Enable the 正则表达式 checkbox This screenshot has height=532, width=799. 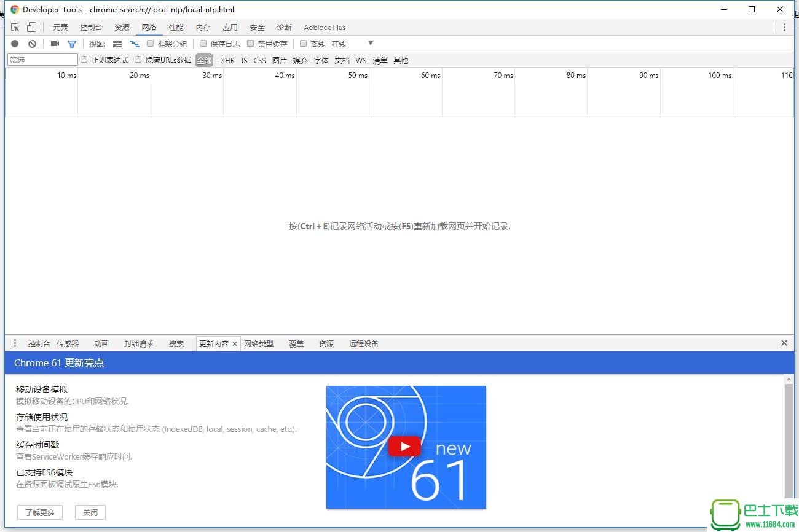tap(84, 60)
